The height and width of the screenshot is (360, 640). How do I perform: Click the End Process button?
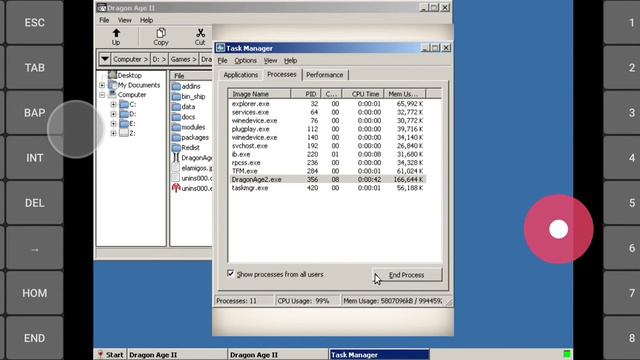[407, 275]
